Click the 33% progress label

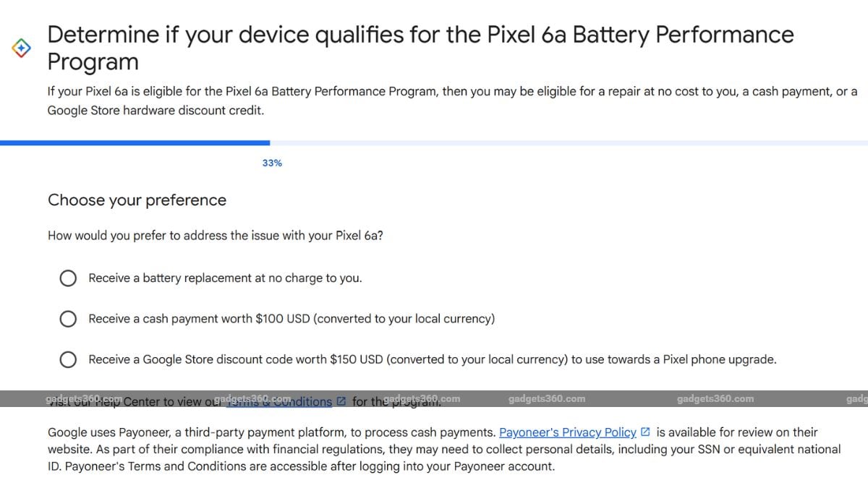click(272, 163)
